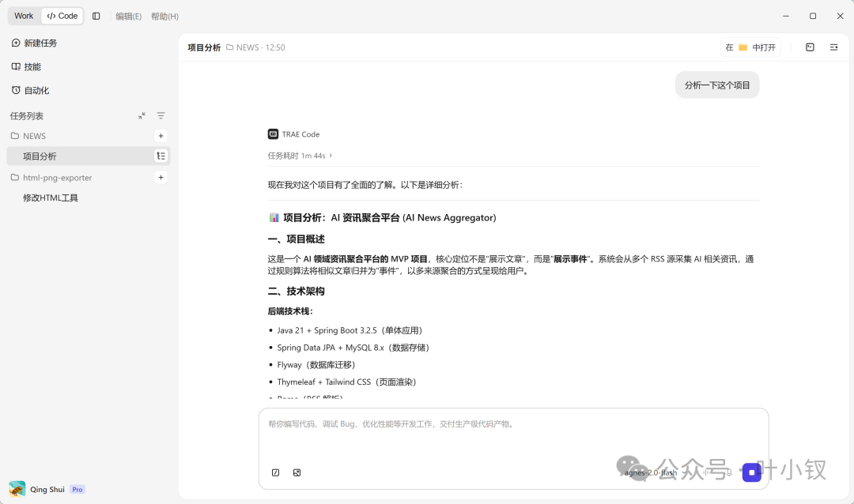Open the 技能 skills page
The width and height of the screenshot is (854, 504).
[x=26, y=67]
